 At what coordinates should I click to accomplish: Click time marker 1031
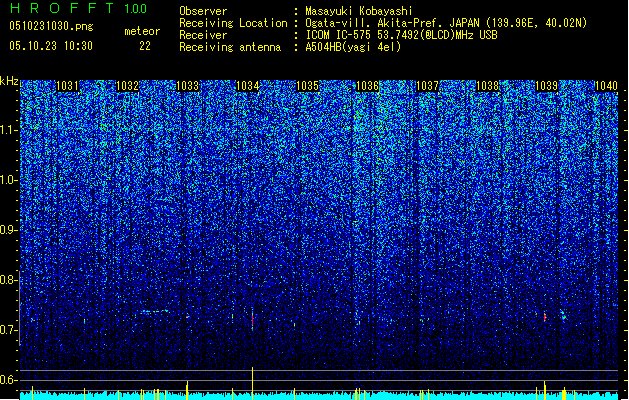point(67,86)
